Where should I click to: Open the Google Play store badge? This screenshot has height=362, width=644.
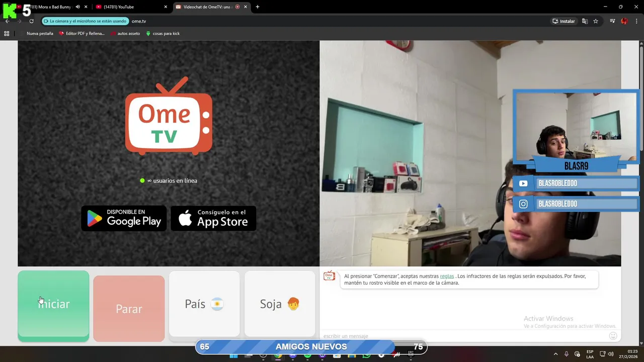coord(124,218)
